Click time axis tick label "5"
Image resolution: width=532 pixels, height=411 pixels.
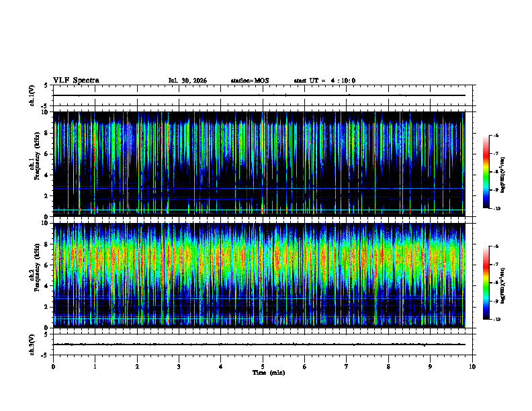[263, 367]
